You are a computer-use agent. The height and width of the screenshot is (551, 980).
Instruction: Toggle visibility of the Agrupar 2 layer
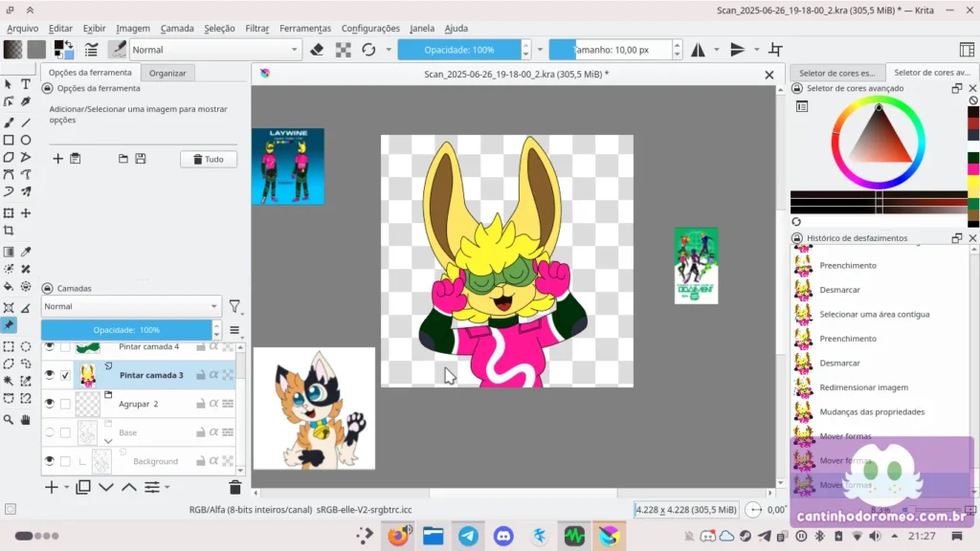[x=50, y=404]
